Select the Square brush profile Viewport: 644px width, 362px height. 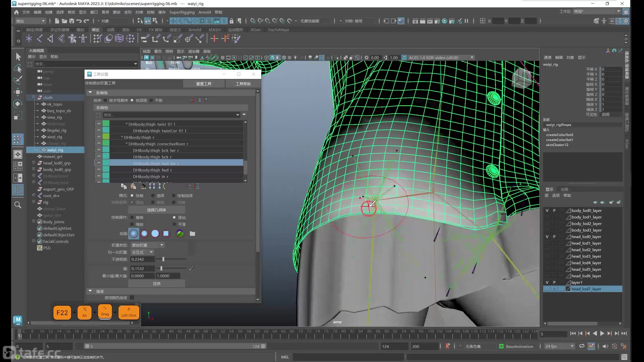pos(166,234)
